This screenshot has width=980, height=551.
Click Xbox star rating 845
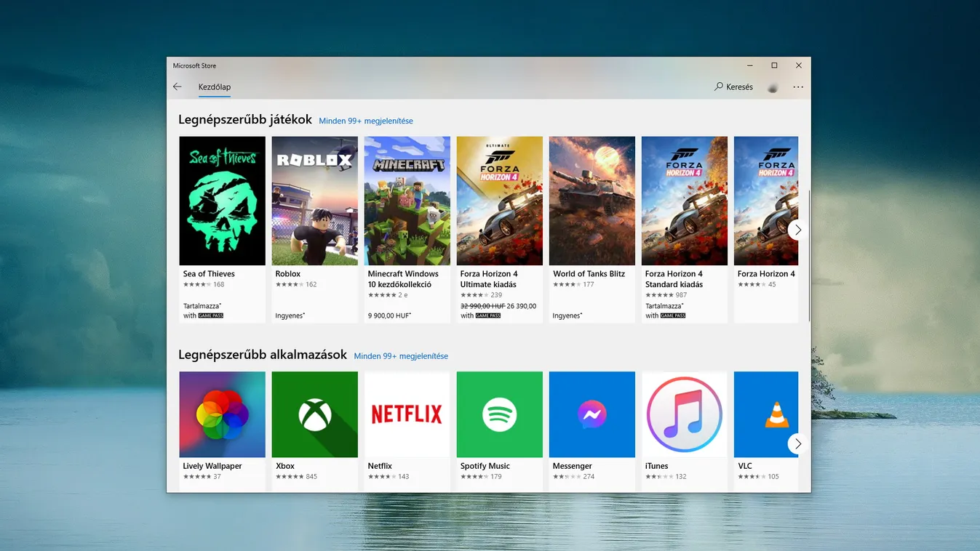pyautogui.click(x=296, y=477)
